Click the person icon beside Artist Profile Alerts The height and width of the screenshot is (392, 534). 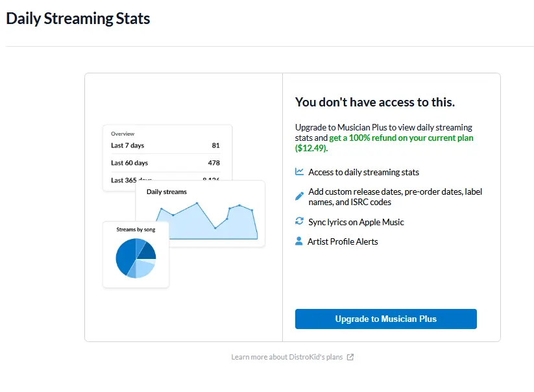click(x=298, y=241)
